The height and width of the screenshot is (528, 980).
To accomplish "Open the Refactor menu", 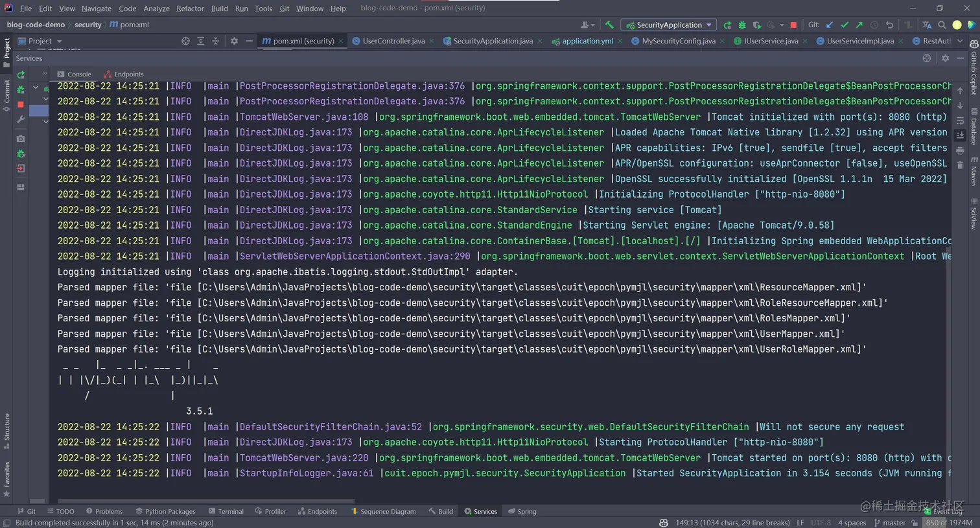I will (190, 8).
